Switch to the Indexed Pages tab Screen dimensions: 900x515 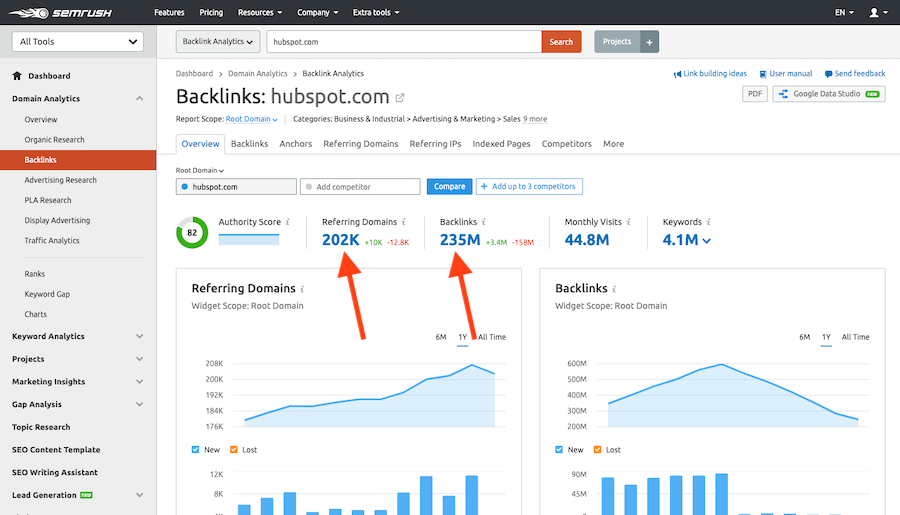pyautogui.click(x=501, y=144)
